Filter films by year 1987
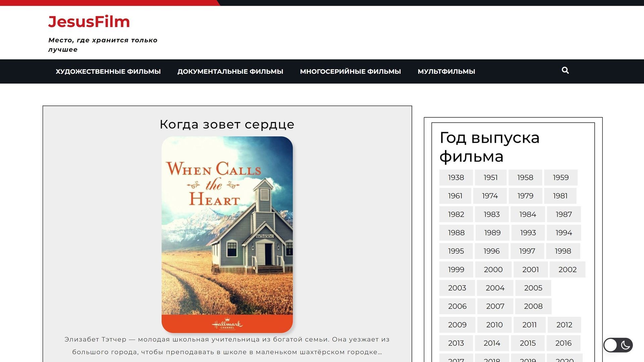Viewport: 644px width, 362px height. pos(563,214)
